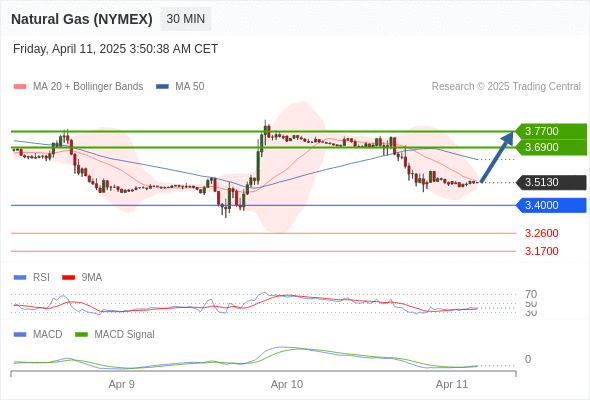This screenshot has height=400, width=590.
Task: Click the Apr 9 date axis label
Action: click(122, 384)
